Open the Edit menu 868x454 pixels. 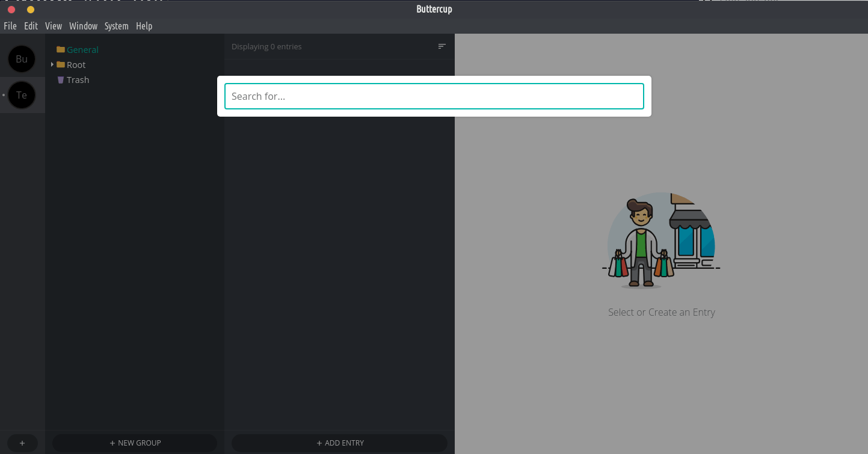click(x=31, y=26)
